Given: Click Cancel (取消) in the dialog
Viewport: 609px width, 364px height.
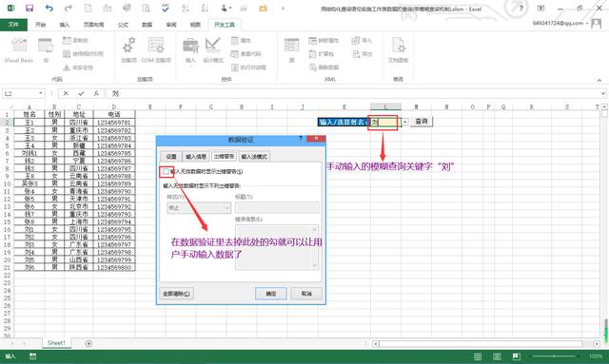Looking at the screenshot, I should coord(306,294).
